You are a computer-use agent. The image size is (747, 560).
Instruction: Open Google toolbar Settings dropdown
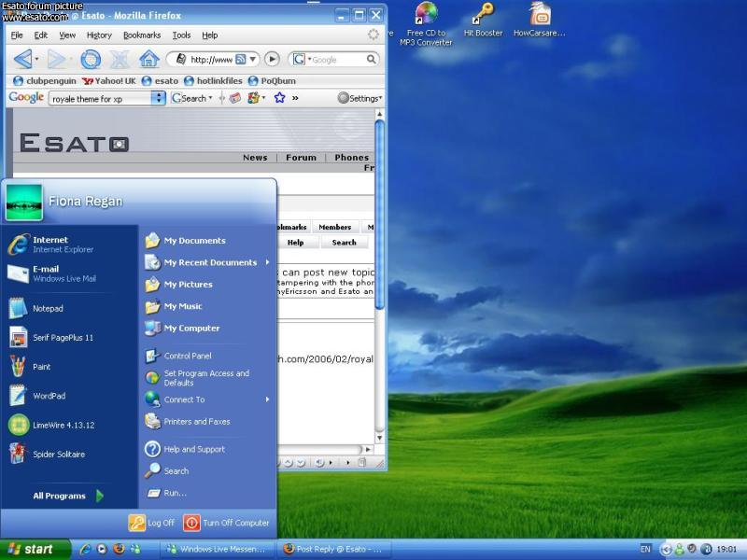[x=359, y=98]
